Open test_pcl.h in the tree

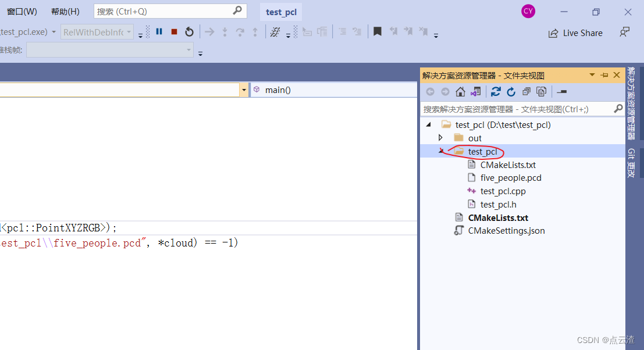[x=499, y=204]
